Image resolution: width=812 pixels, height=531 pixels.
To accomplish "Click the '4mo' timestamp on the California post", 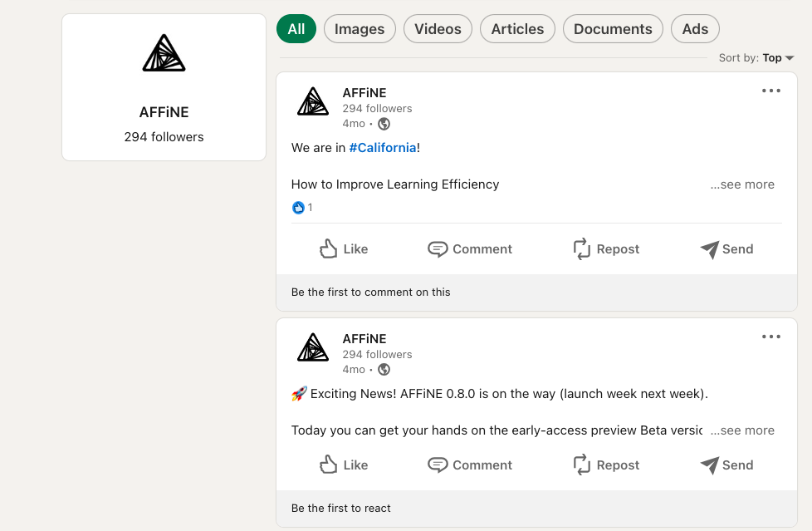I will 354,124.
